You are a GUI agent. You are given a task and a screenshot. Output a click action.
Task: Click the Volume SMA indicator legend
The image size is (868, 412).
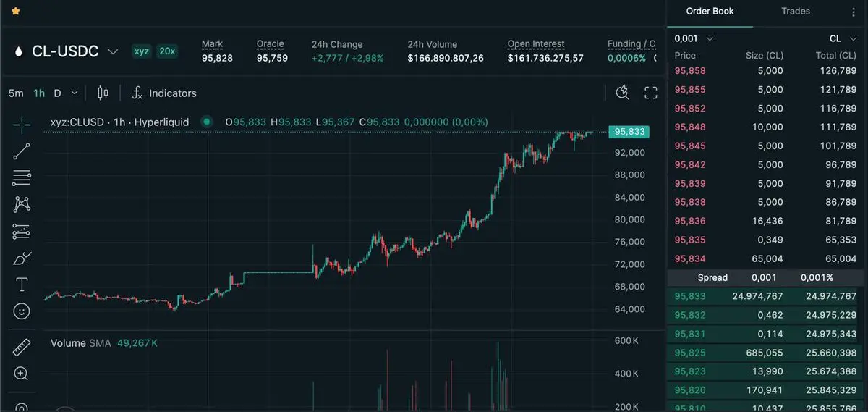click(x=104, y=342)
